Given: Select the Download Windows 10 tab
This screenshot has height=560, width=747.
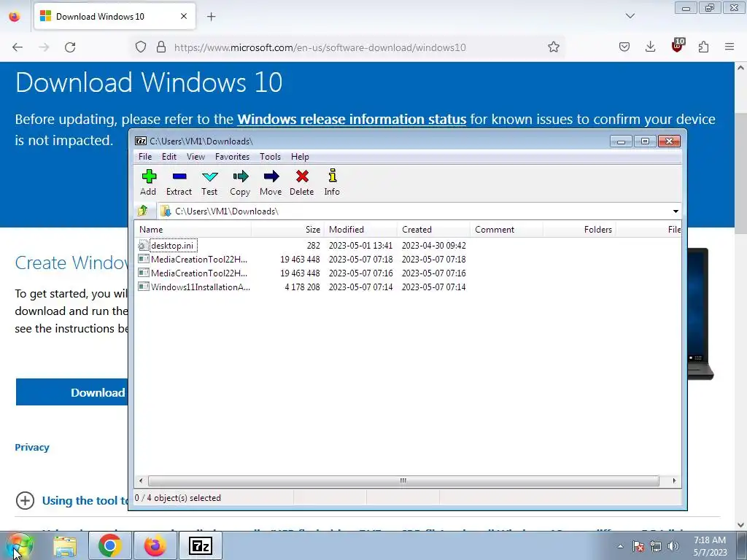Looking at the screenshot, I should click(115, 17).
